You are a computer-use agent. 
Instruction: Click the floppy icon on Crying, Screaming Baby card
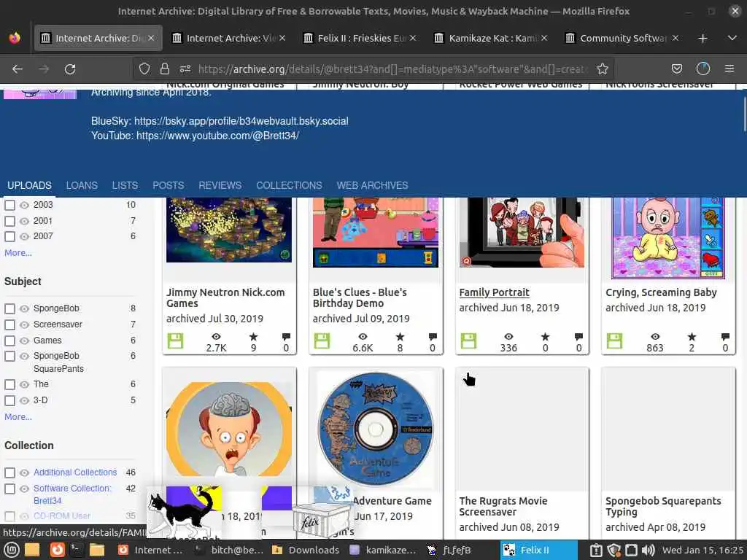tap(614, 341)
